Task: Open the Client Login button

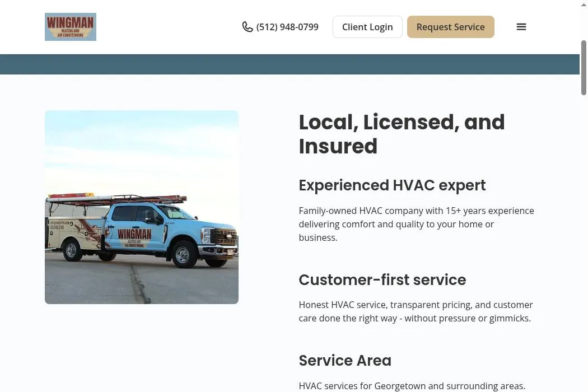Action: click(x=367, y=27)
